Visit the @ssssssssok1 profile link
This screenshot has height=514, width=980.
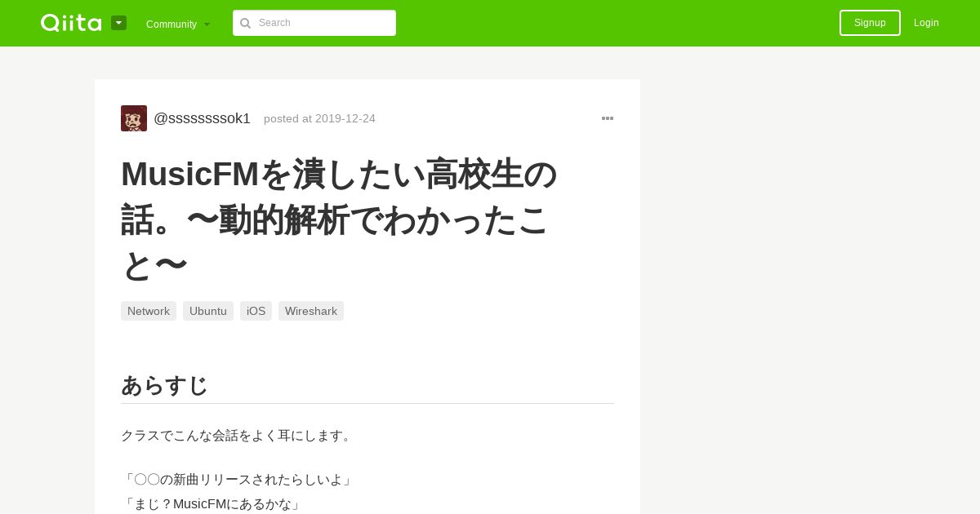[x=202, y=118]
